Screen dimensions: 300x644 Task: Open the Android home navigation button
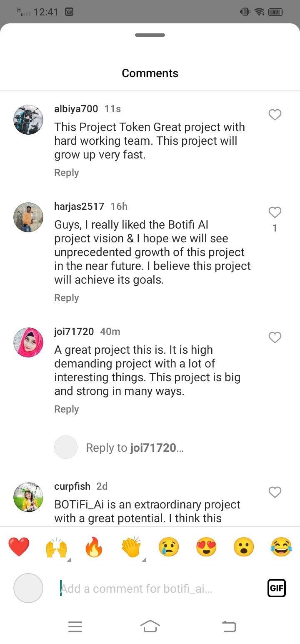tap(150, 626)
